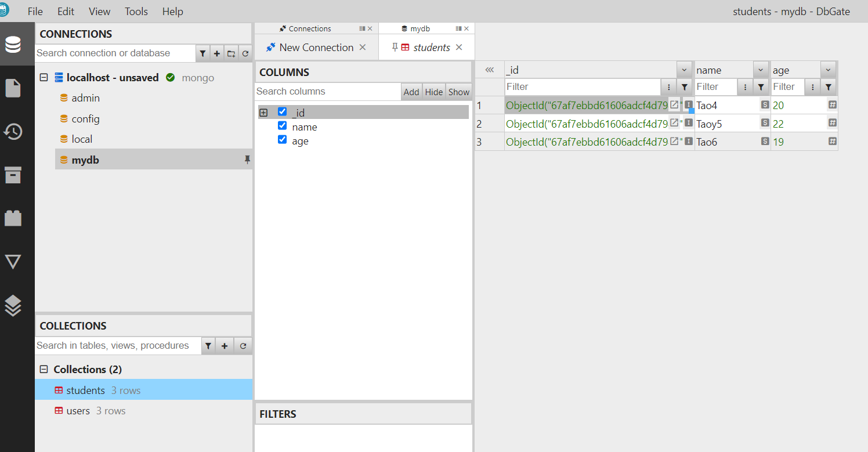
Task: Select the users collection
Action: (x=78, y=411)
